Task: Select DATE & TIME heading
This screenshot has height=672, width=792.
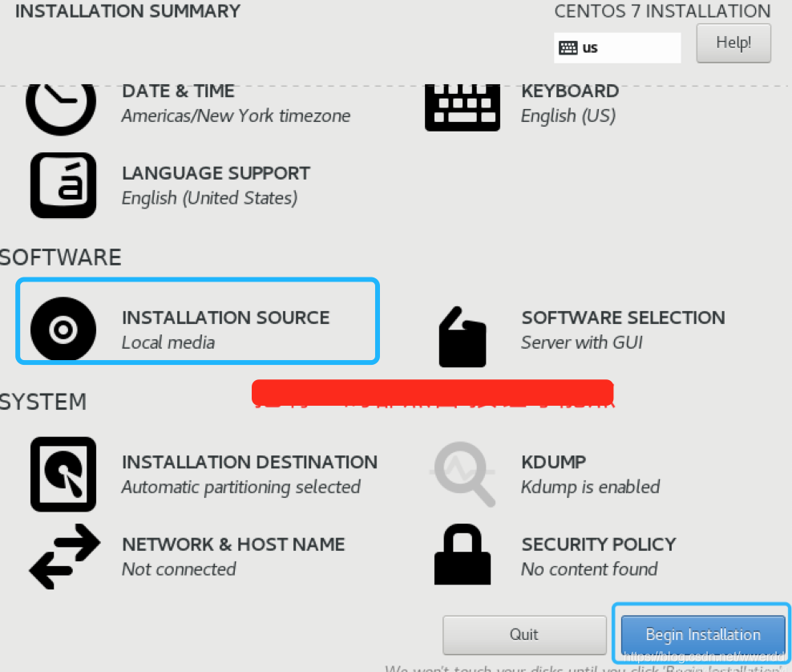Action: coord(178,91)
